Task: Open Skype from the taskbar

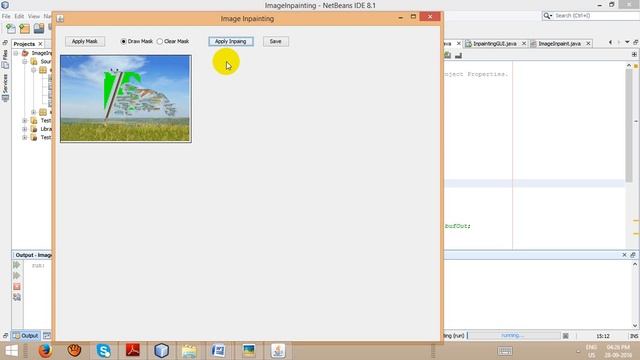Action: [x=104, y=351]
